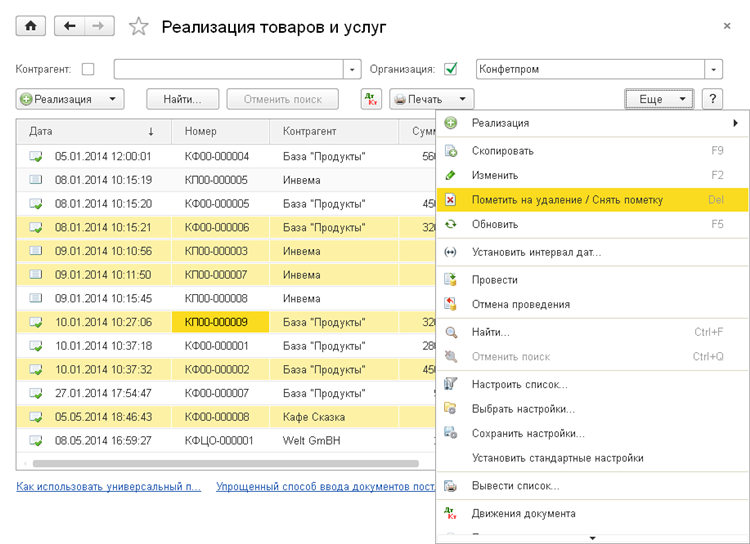The image size is (750, 544).
Task: Select row with number КП00-000009
Action: coord(220,322)
